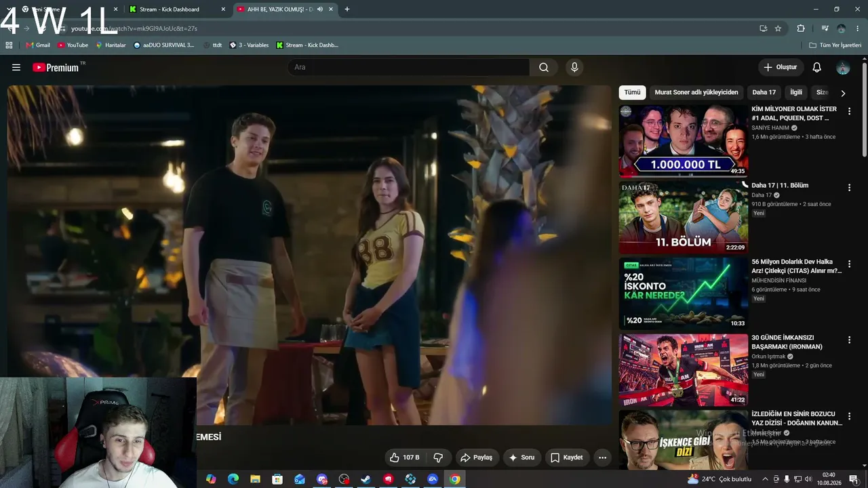Screen dimensions: 868x488
Task: Open the MÜHENDİSİN FİNANSI channel link
Action: tap(779, 281)
